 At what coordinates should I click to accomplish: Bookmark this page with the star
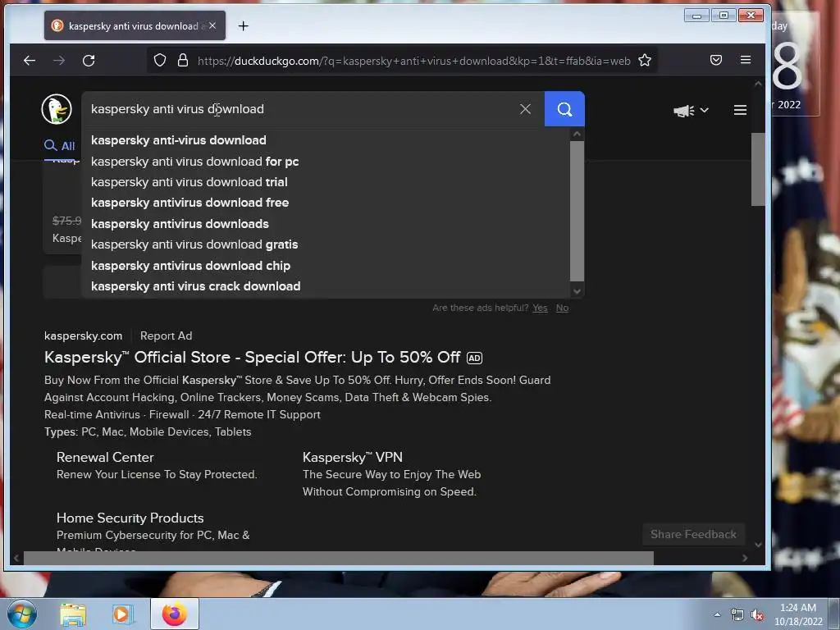click(x=645, y=60)
